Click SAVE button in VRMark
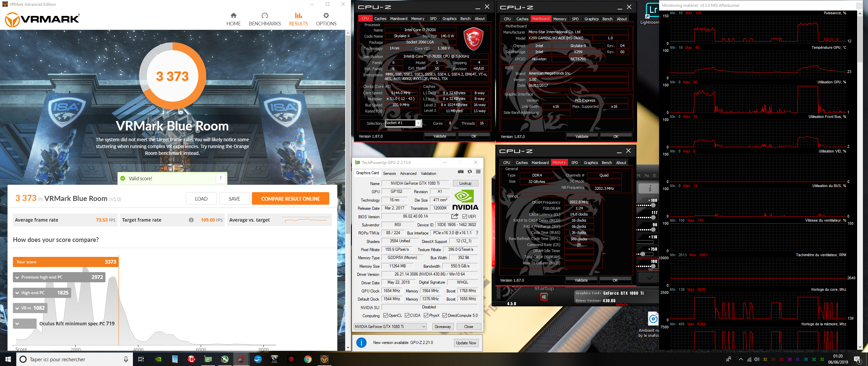This screenshot has width=868, height=366. click(x=234, y=199)
